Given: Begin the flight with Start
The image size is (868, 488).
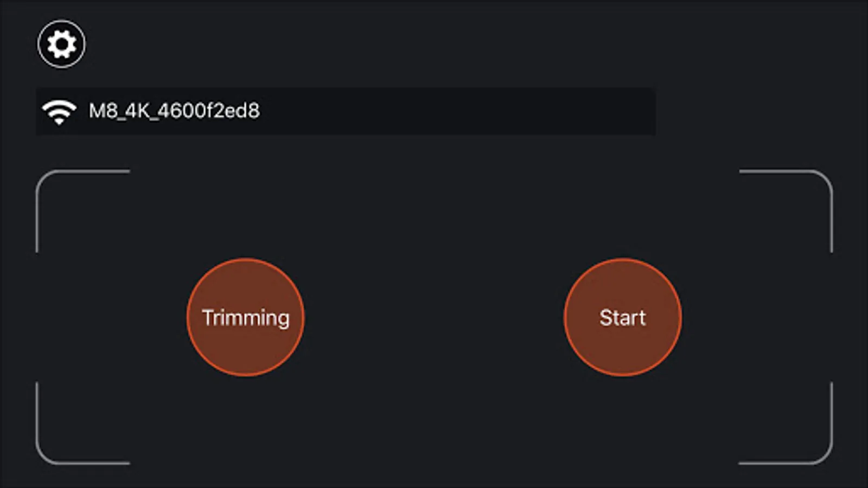Looking at the screenshot, I should (623, 317).
